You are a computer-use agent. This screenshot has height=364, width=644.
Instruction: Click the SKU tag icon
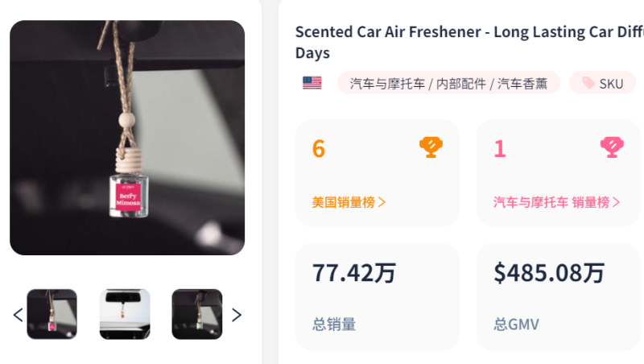pos(588,83)
